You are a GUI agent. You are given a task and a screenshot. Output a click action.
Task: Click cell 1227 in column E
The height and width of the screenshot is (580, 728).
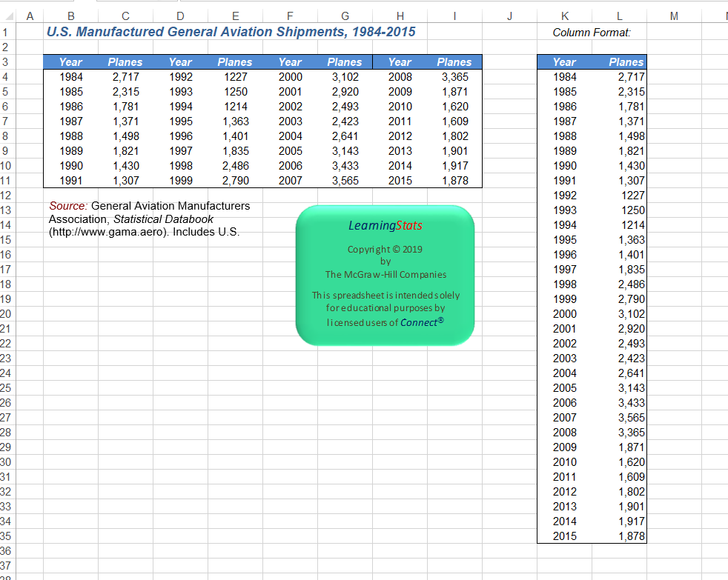tap(235, 77)
